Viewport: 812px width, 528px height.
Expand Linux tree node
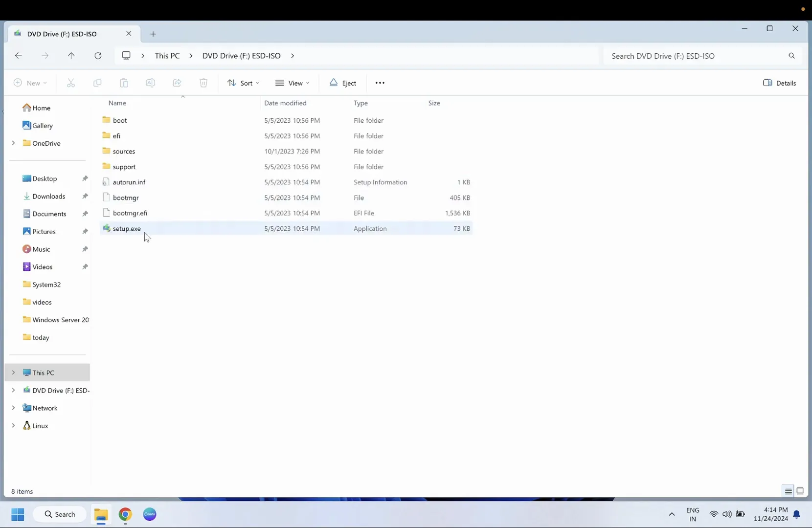point(13,425)
